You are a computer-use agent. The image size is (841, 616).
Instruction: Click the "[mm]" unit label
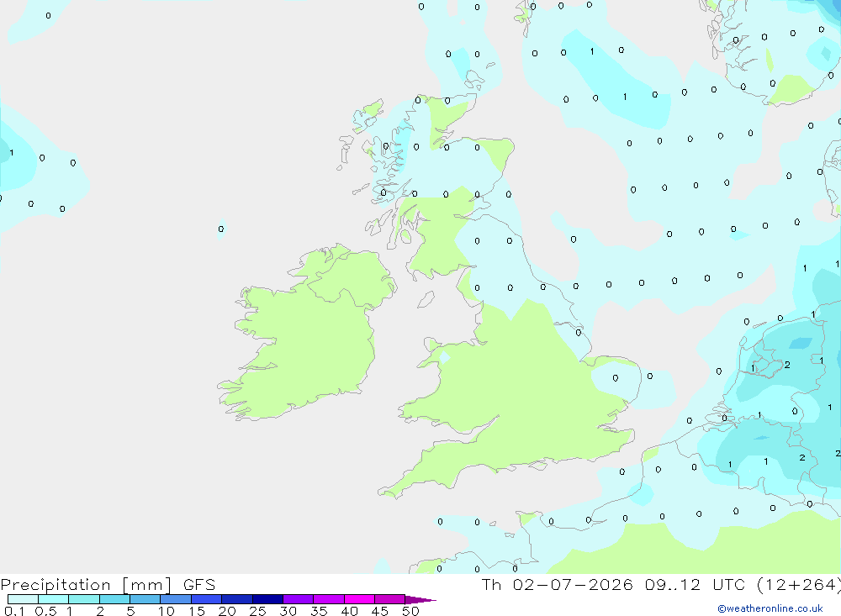click(x=147, y=585)
